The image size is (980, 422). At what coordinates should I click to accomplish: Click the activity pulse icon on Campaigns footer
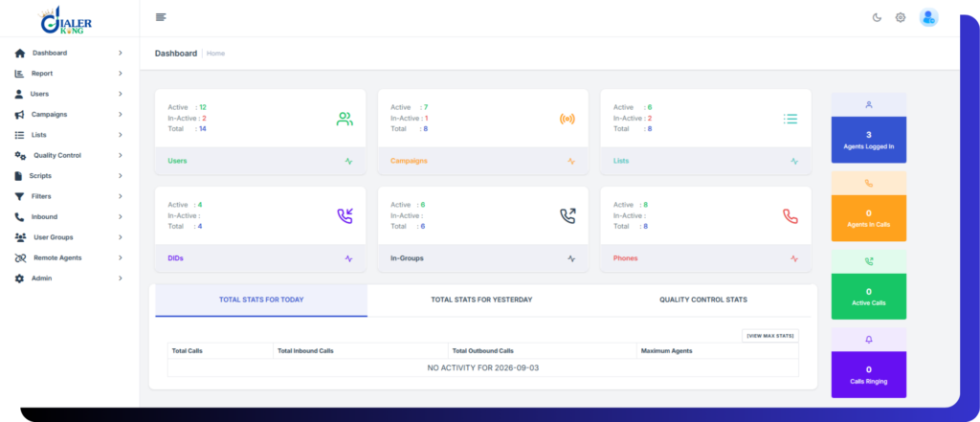(x=571, y=162)
